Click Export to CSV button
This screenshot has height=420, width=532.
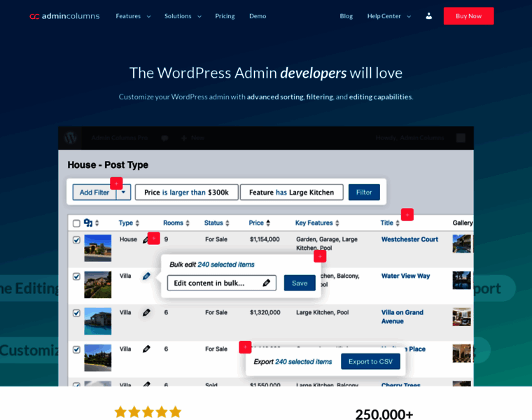point(370,361)
